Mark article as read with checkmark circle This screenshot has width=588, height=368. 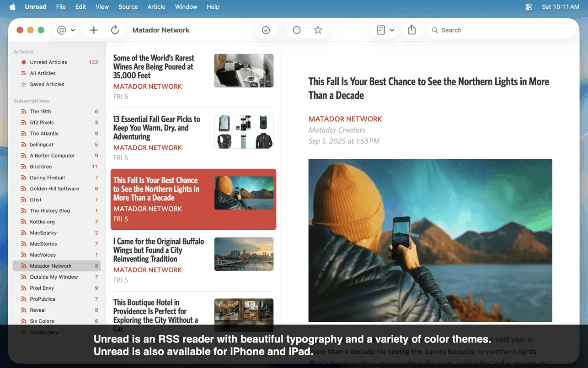[266, 30]
